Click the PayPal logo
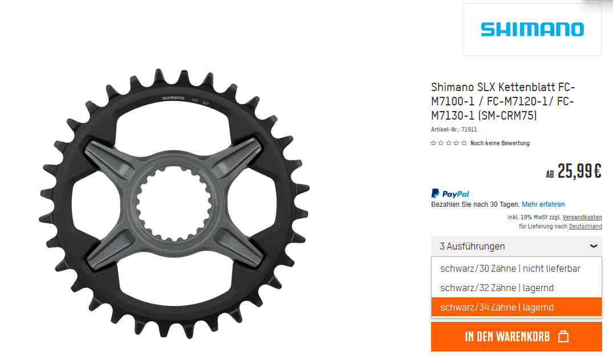 point(450,194)
